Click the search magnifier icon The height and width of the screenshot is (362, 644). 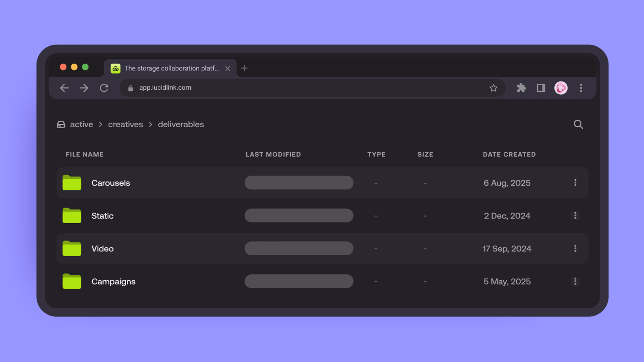pyautogui.click(x=578, y=124)
